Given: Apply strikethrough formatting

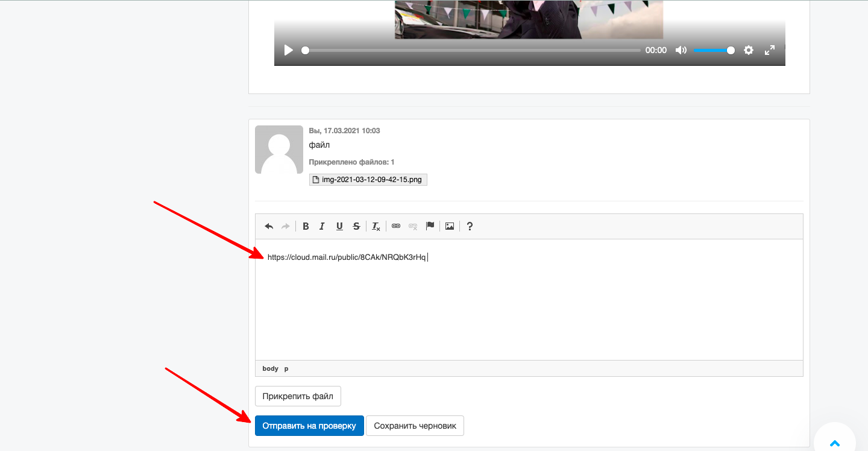Looking at the screenshot, I should pyautogui.click(x=356, y=226).
